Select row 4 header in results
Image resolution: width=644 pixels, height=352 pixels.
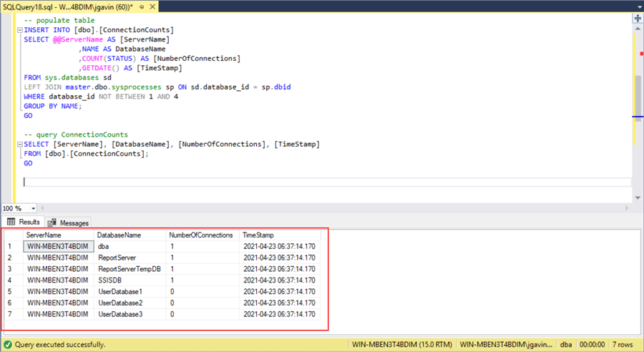[13, 280]
